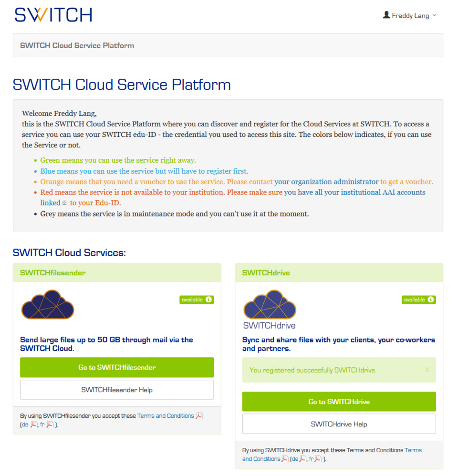This screenshot has height=476, width=458.
Task: Click the PDF icon after SWITCHfilesender 'de'
Action: (x=34, y=424)
